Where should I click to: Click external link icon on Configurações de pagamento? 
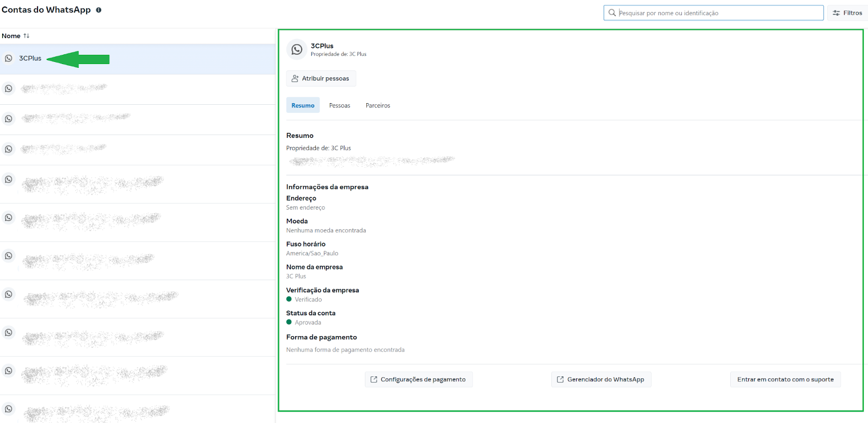(374, 380)
